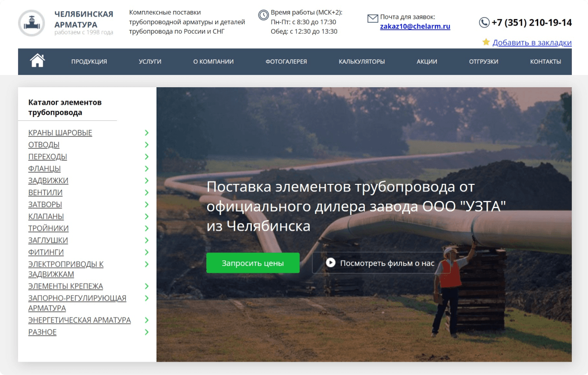The image size is (588, 375).
Task: Expand the ЗАТВОРЫ chevron arrow
Action: (147, 204)
